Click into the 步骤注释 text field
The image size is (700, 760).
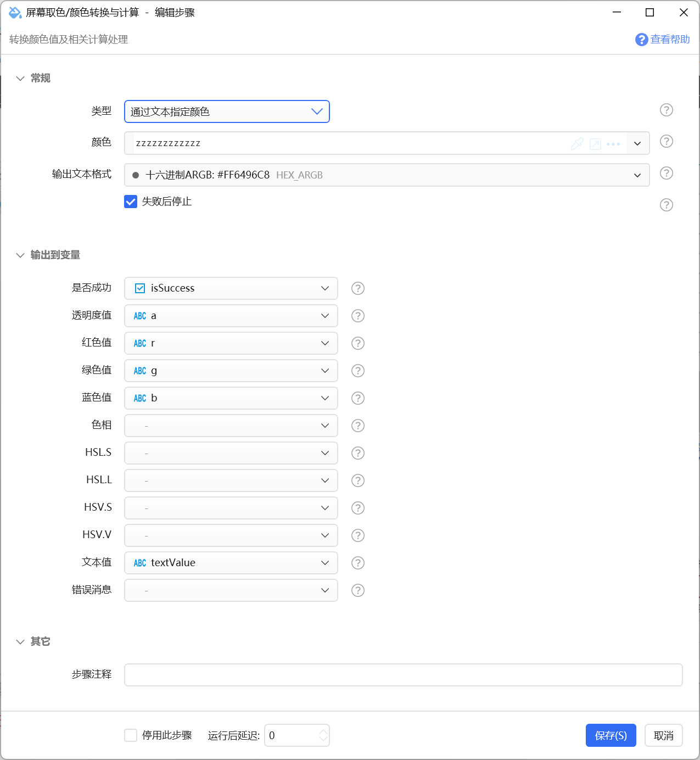(404, 675)
